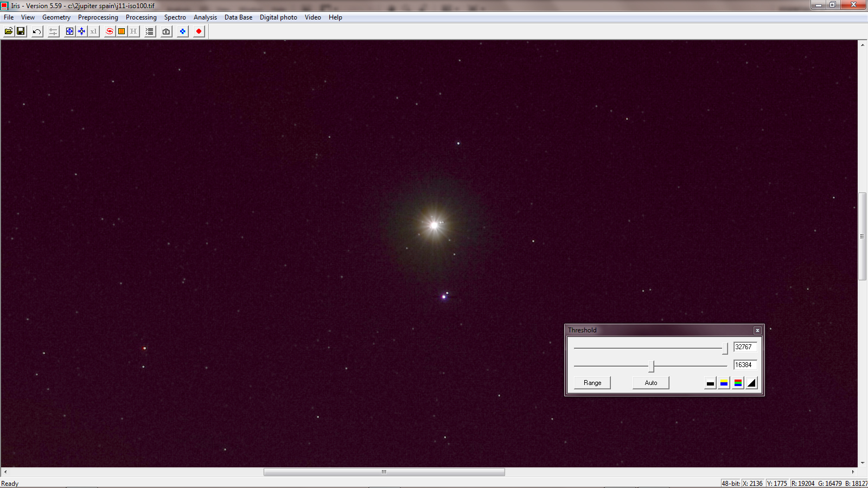Click the high threshold field 32767
The height and width of the screenshot is (488, 868).
pyautogui.click(x=745, y=347)
